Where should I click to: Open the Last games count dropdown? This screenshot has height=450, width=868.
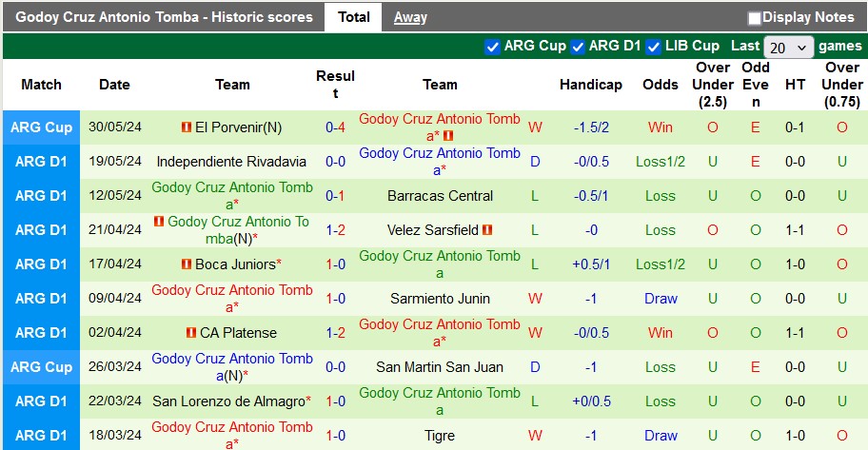788,47
